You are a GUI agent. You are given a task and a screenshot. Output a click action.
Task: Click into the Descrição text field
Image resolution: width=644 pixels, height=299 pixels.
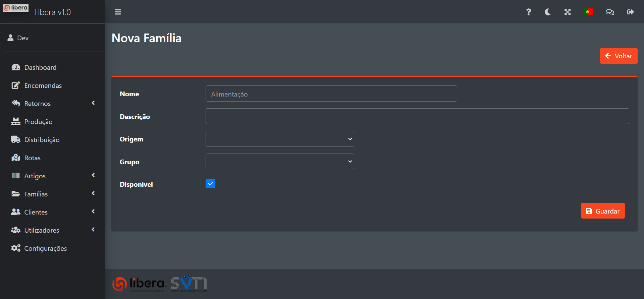coord(417,116)
